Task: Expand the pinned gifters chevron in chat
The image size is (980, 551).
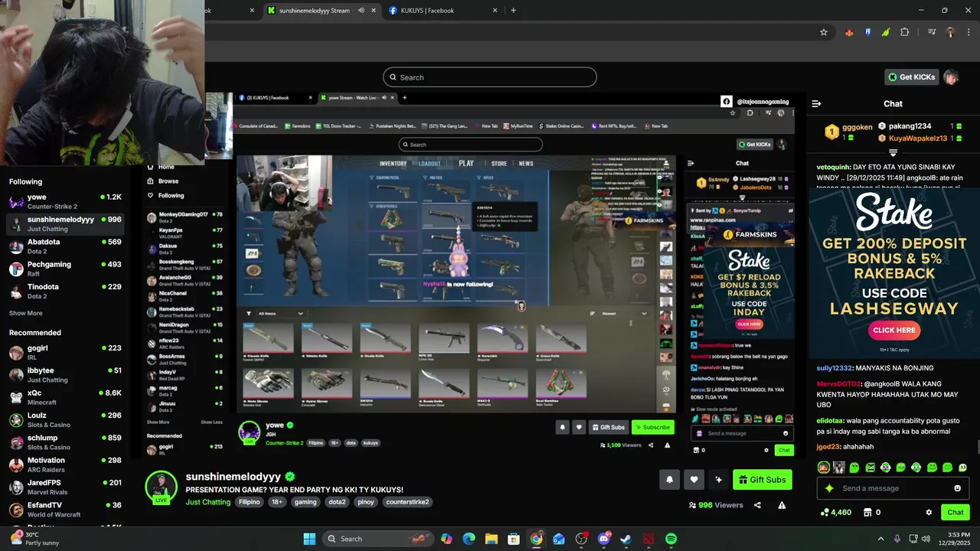Action: [x=893, y=154]
